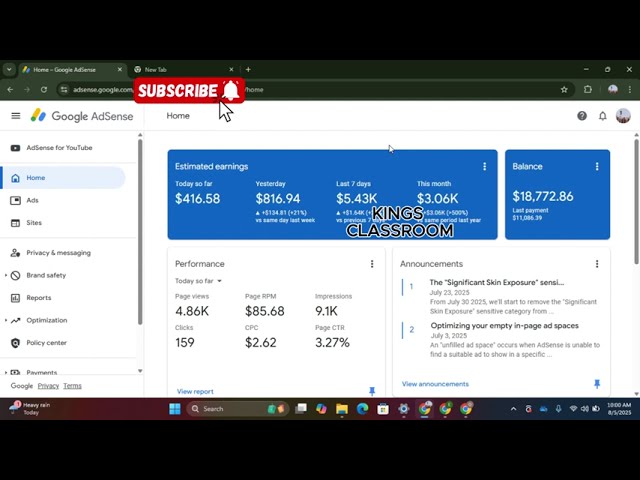Click the Terms footer link

point(72,386)
